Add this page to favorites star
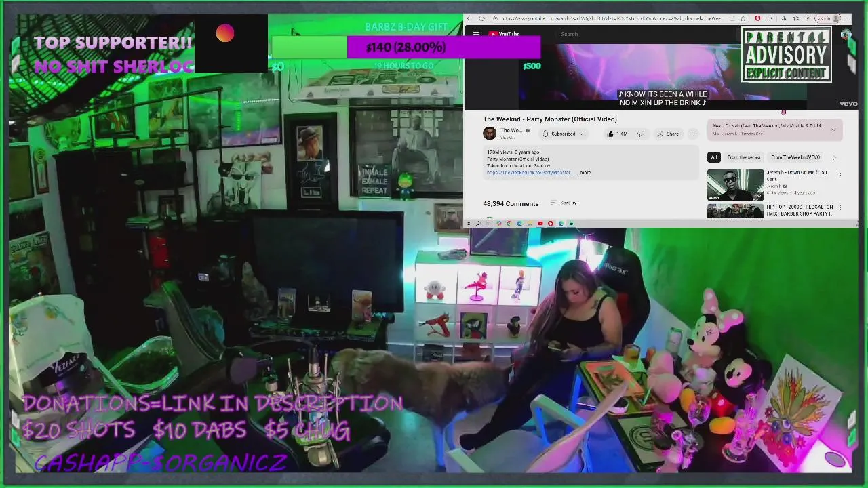The image size is (868, 488). click(743, 18)
